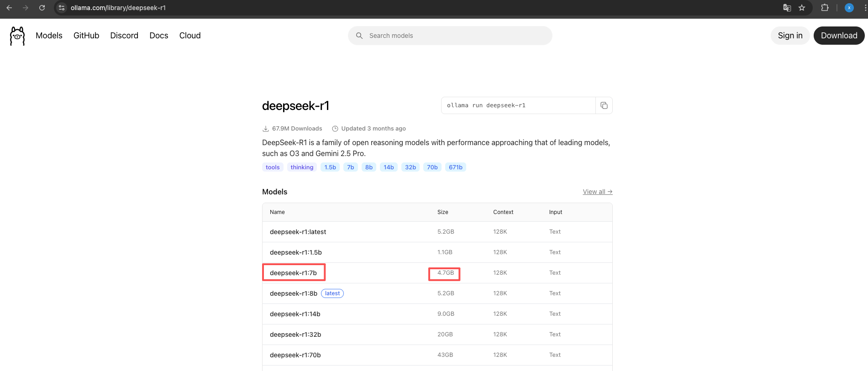Bookmark this page with the star icon
This screenshot has width=868, height=371.
click(x=802, y=8)
